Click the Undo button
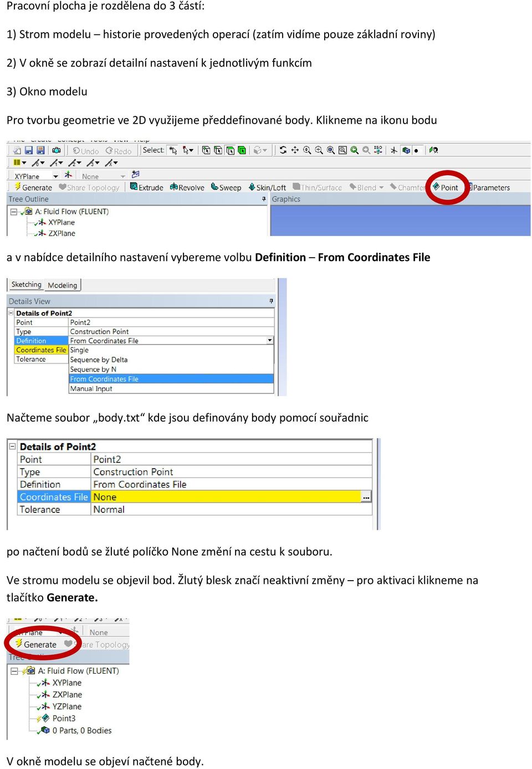This screenshot has height=769, width=532. coord(86,151)
